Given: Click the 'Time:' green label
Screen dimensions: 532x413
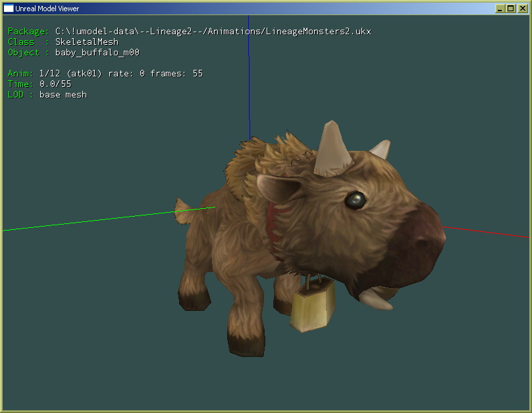Looking at the screenshot, I should (20, 84).
